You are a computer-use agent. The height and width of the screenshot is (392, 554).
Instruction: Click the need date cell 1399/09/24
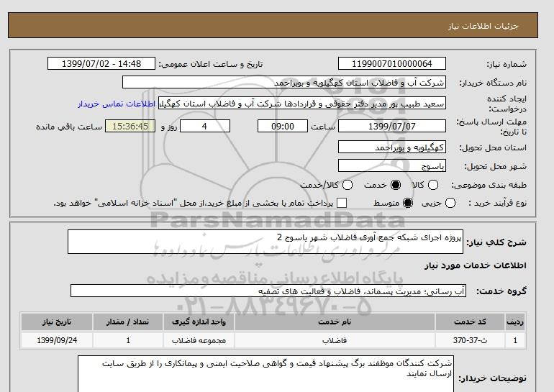click(57, 340)
